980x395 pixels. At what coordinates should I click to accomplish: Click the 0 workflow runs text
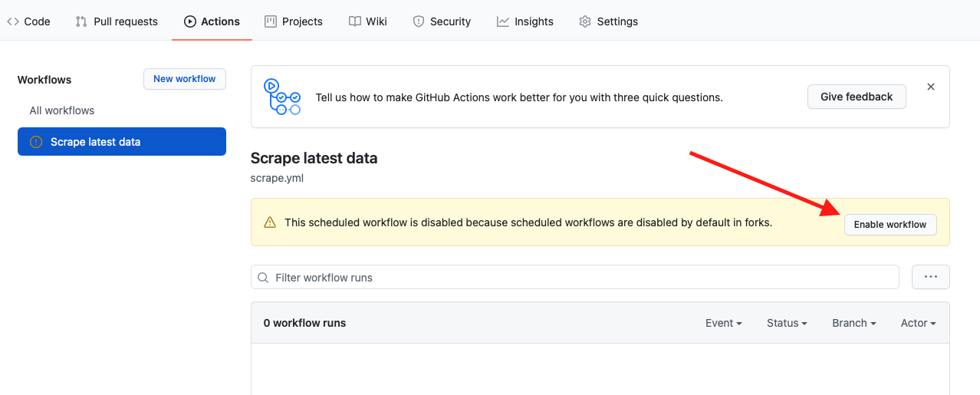pos(304,323)
